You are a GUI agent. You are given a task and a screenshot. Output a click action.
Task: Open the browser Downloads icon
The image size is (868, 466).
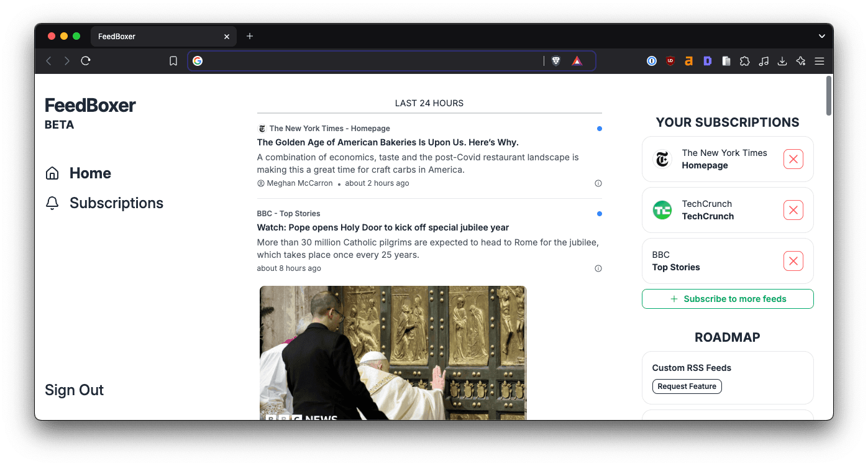782,61
